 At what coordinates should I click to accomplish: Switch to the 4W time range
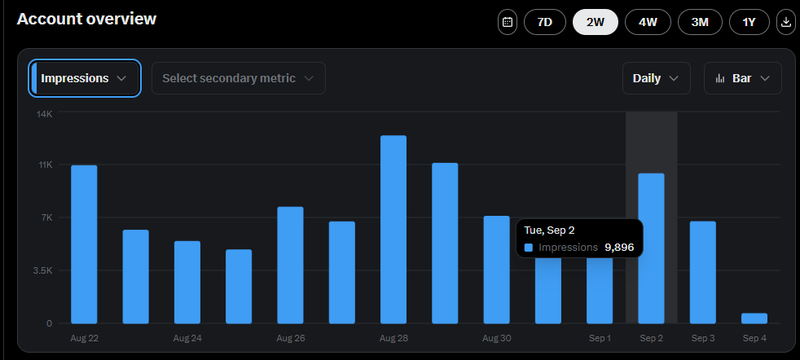648,22
